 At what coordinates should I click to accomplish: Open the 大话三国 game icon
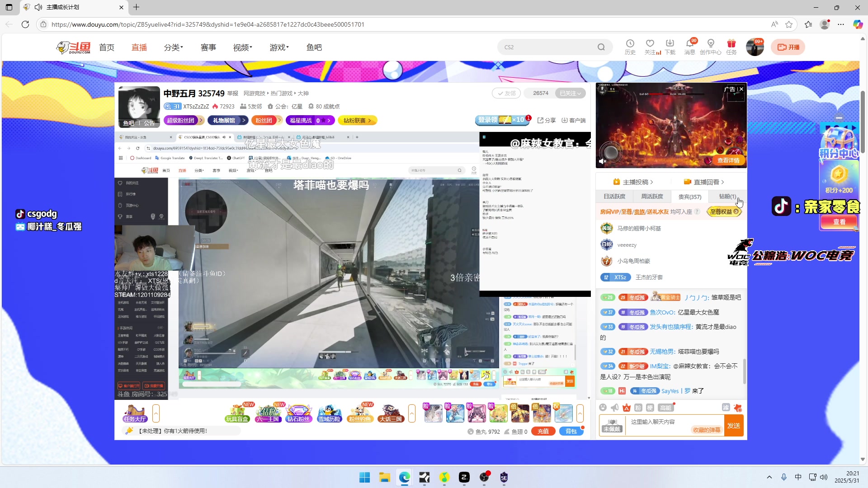pyautogui.click(x=391, y=413)
